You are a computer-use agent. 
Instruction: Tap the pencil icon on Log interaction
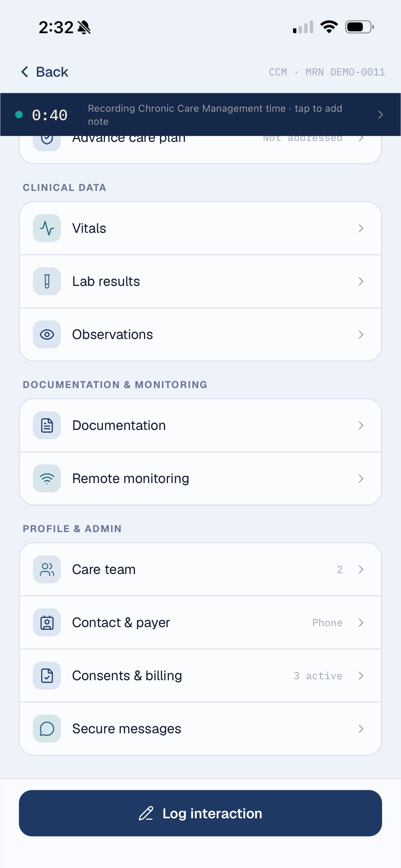point(146,813)
